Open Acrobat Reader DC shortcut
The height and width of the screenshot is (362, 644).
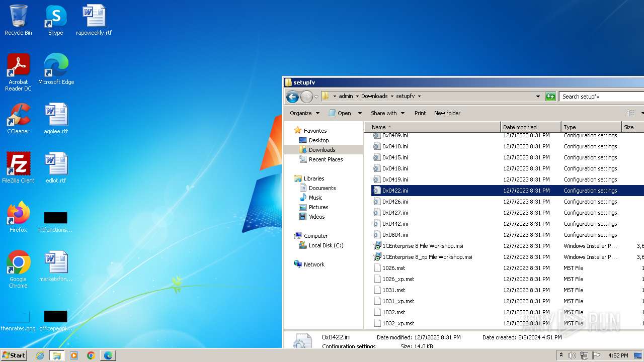click(18, 72)
